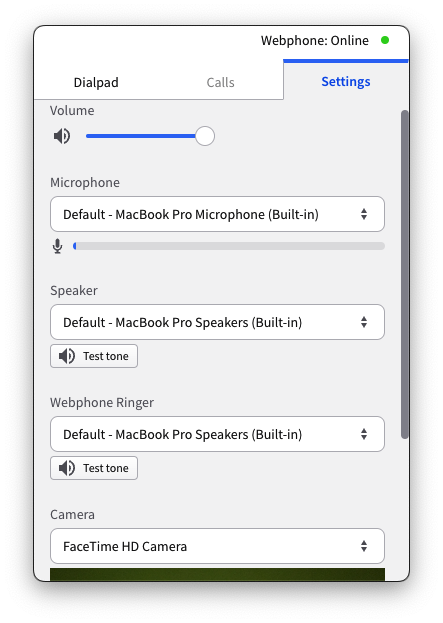Click speaker icon in Speaker Test tone button
The image size is (443, 623).
coord(66,356)
